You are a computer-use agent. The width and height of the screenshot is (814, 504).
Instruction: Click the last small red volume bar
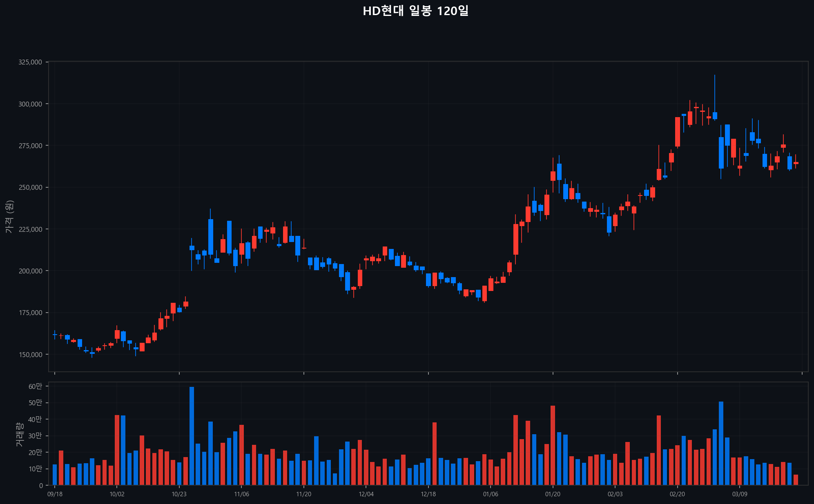796,480
